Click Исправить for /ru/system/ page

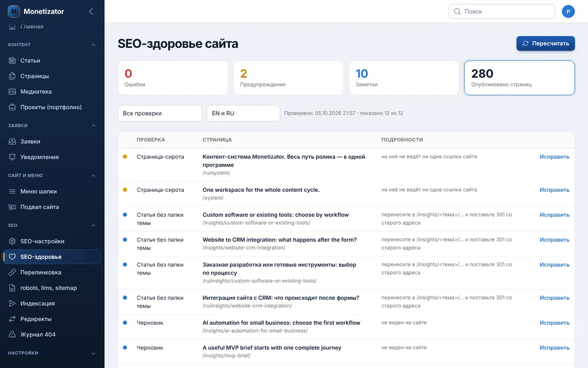554,157
